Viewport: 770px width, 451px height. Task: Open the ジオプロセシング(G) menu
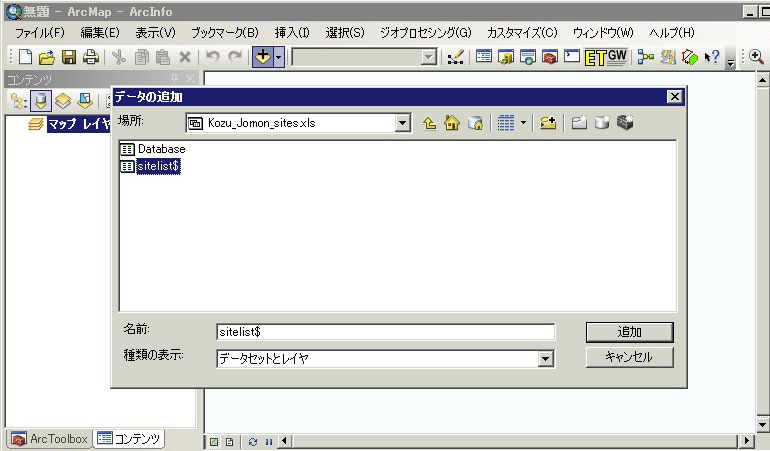tap(426, 32)
